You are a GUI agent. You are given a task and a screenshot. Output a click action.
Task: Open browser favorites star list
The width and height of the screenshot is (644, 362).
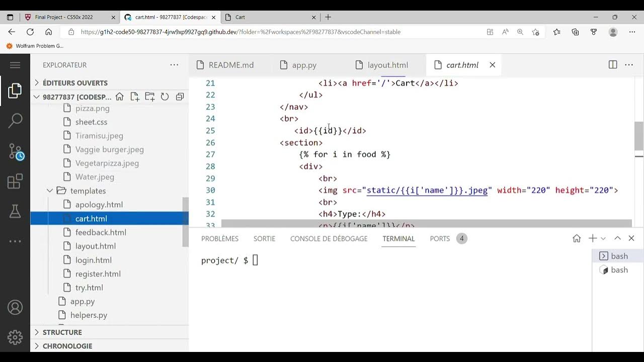tap(556, 32)
